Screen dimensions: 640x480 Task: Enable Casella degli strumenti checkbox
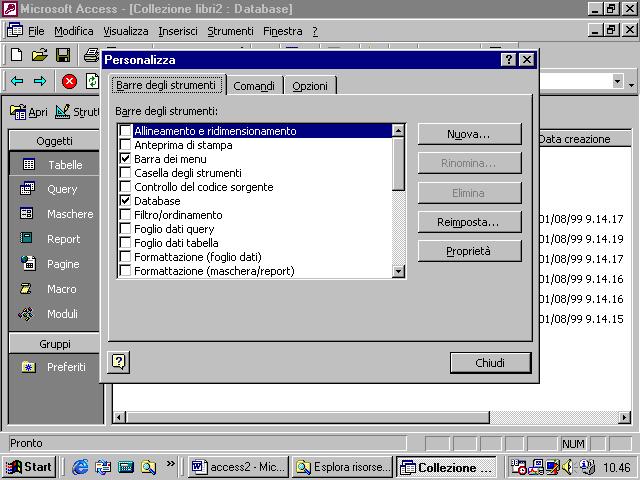pos(126,172)
